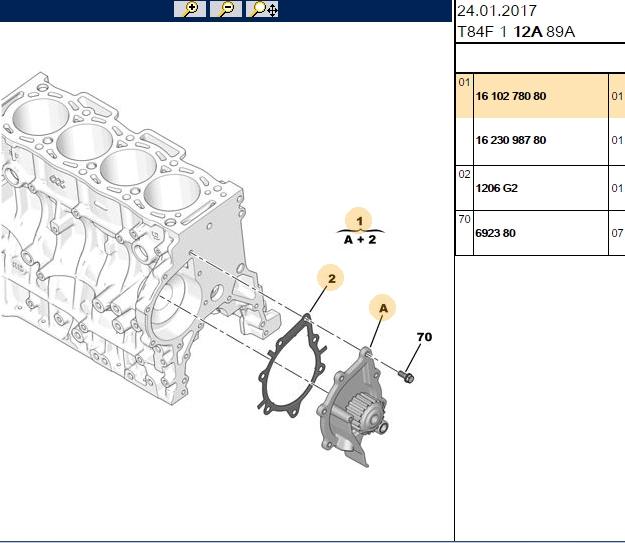Click quantity 01 in the 16 230 987 80 row

tap(617, 140)
